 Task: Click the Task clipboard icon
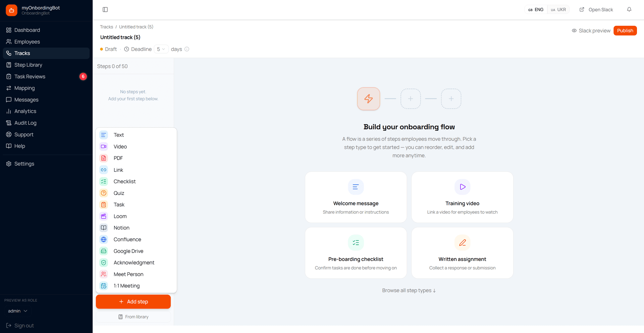pyautogui.click(x=104, y=205)
